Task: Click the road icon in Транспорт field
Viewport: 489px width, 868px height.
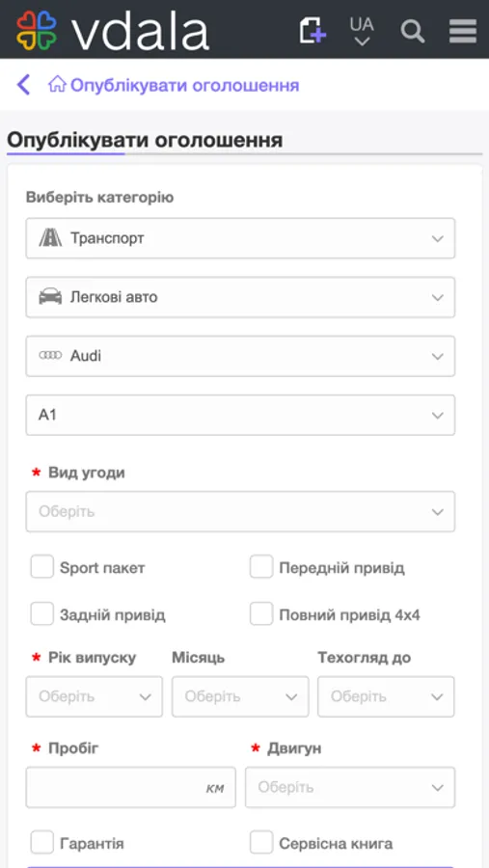Action: pos(50,238)
